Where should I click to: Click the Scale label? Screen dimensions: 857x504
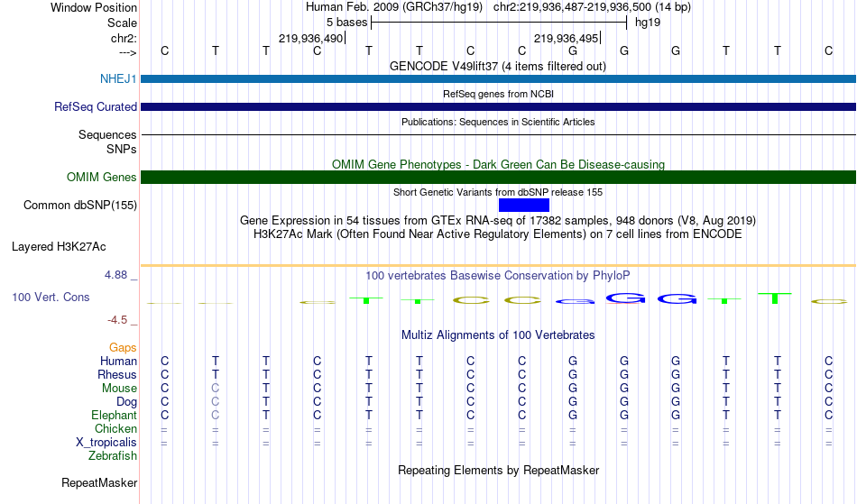coord(122,23)
